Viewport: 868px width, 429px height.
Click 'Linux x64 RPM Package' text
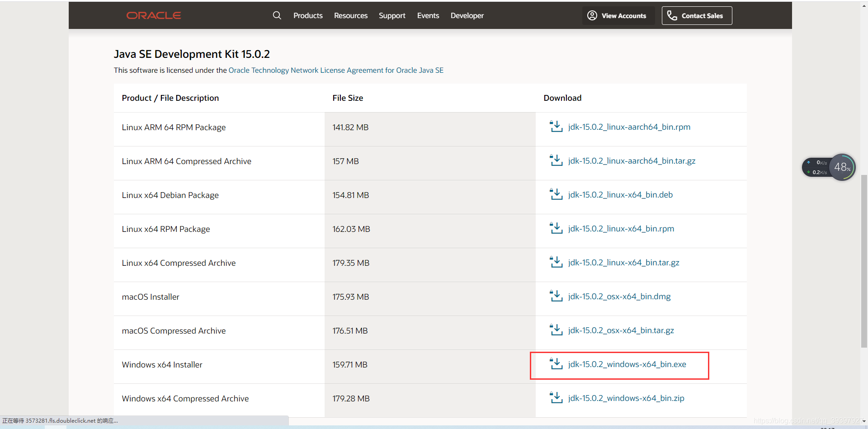coord(165,229)
